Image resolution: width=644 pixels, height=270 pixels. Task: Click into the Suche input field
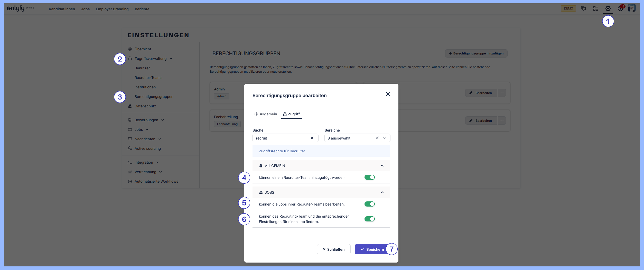[x=281, y=138]
